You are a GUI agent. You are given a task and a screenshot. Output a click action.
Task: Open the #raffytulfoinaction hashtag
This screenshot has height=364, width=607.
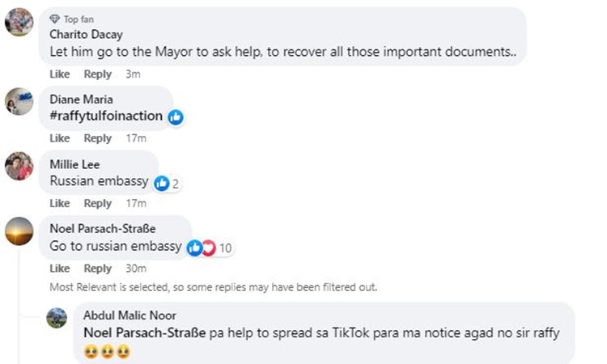point(107,116)
